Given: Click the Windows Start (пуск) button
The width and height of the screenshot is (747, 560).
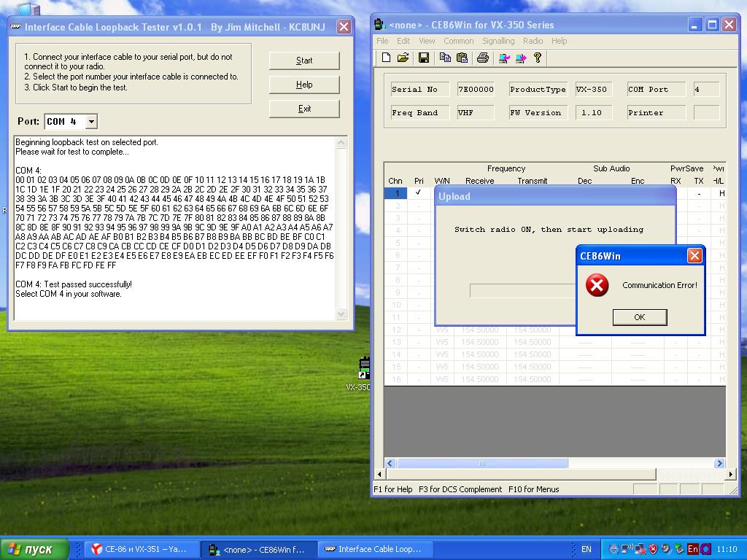Looking at the screenshot, I should click(x=34, y=549).
